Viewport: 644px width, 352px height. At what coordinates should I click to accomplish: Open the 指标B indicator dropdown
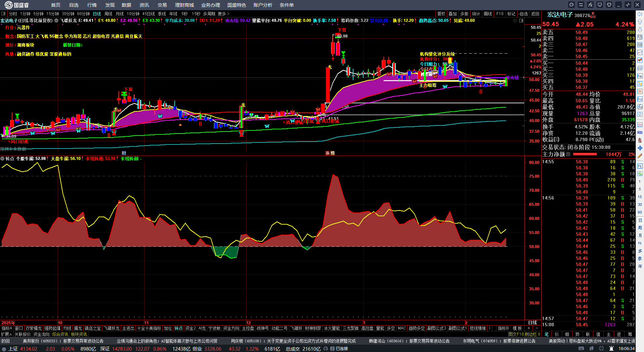pos(503,328)
